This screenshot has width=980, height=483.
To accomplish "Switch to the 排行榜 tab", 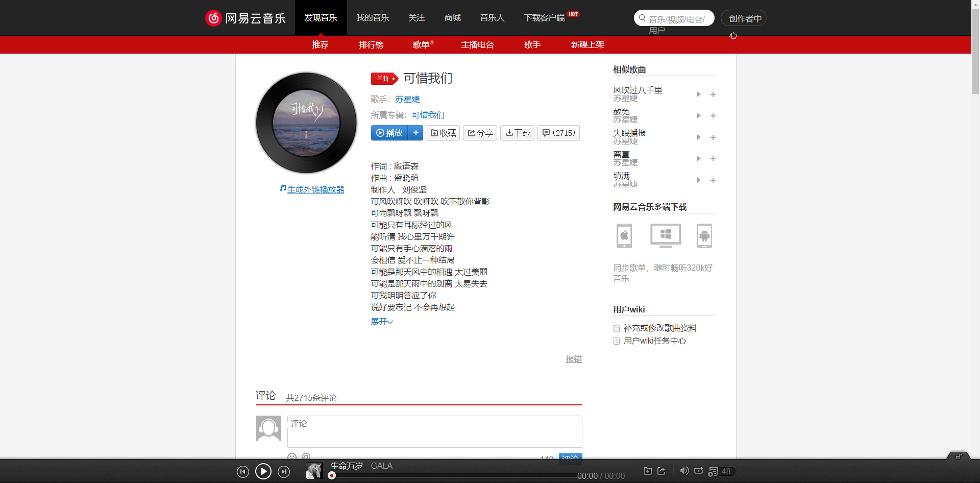I will point(371,44).
